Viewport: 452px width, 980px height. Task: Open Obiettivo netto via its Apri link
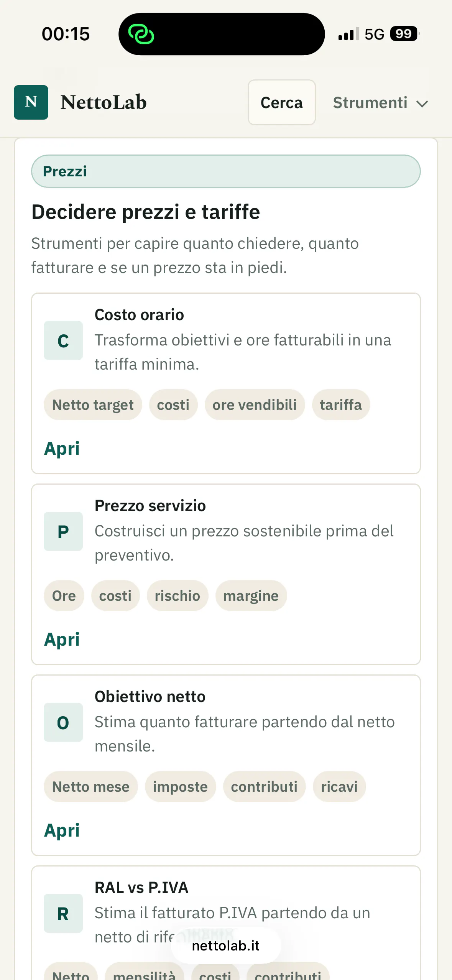[62, 830]
